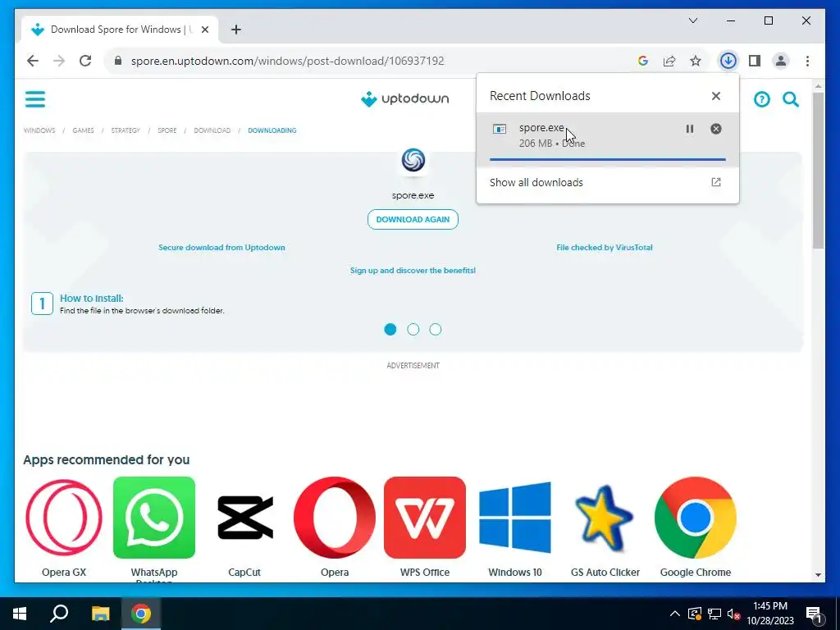Share this page icon in address bar
This screenshot has width=840, height=630.
(669, 61)
